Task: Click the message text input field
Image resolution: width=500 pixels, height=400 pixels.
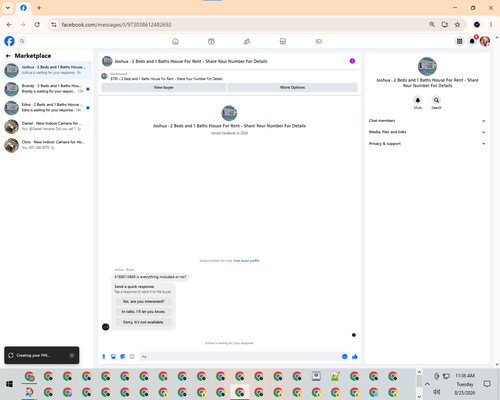Action: click(240, 357)
